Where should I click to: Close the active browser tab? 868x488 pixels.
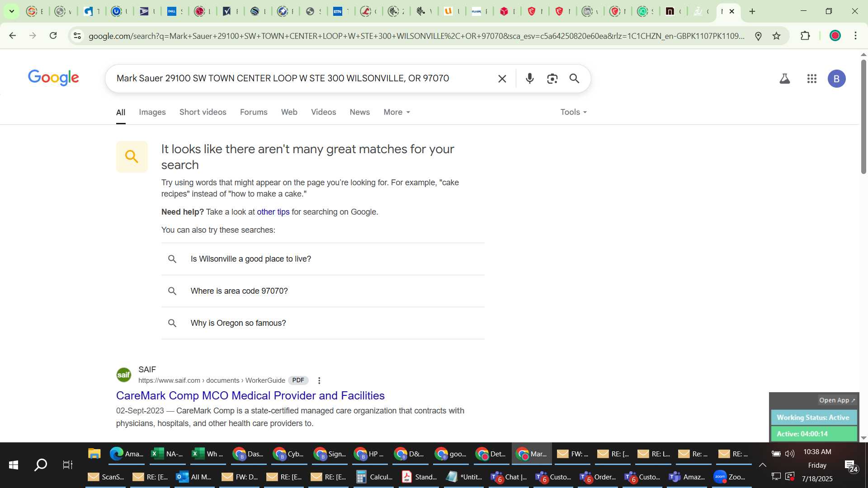[x=732, y=11]
